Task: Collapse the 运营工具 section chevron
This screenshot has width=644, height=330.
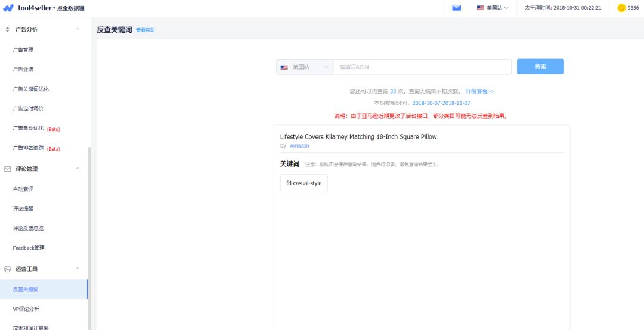Action: 78,269
